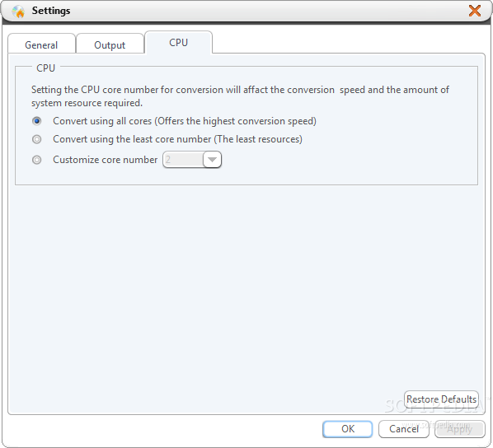Image resolution: width=493 pixels, height=448 pixels.
Task: Click the Cancel button
Action: (x=404, y=429)
